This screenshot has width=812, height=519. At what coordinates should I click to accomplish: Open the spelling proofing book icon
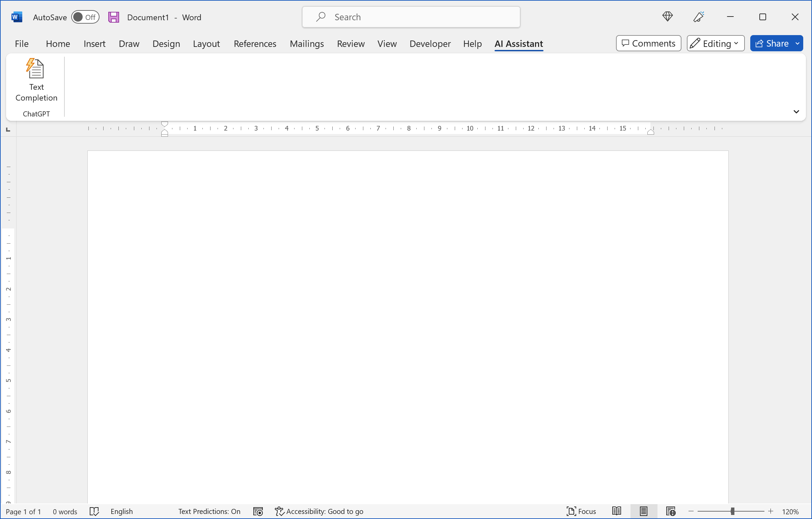click(94, 511)
